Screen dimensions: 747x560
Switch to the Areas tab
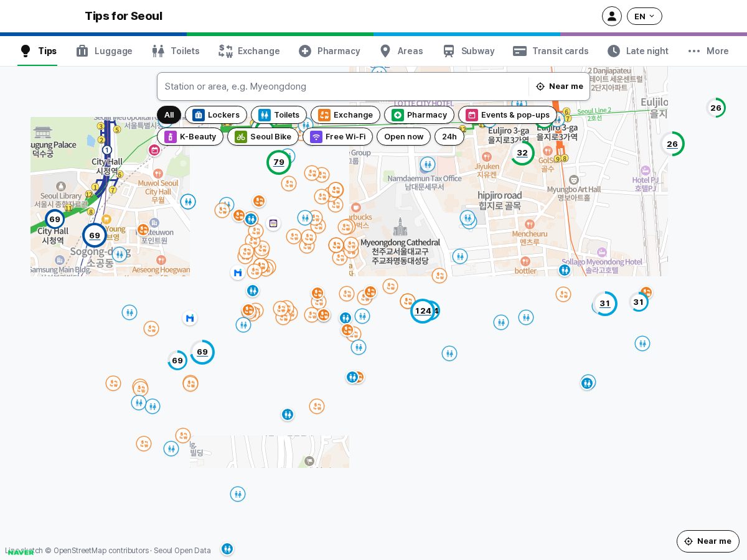(401, 51)
